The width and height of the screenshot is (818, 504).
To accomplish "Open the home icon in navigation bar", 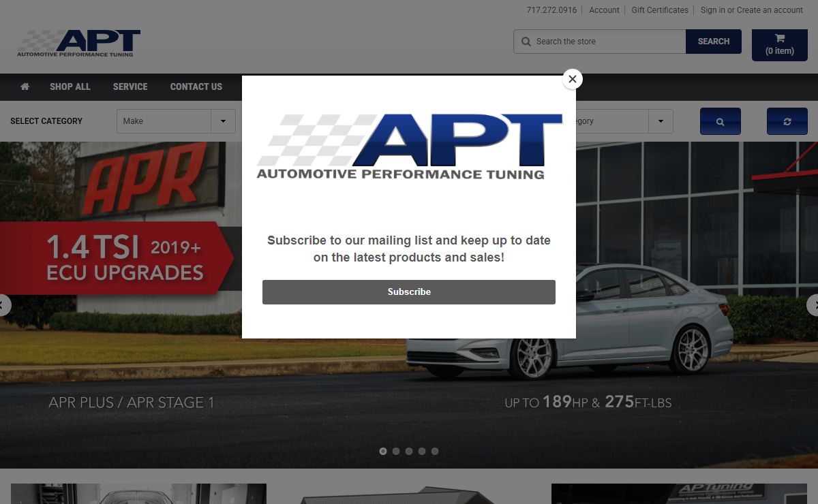I will click(25, 86).
